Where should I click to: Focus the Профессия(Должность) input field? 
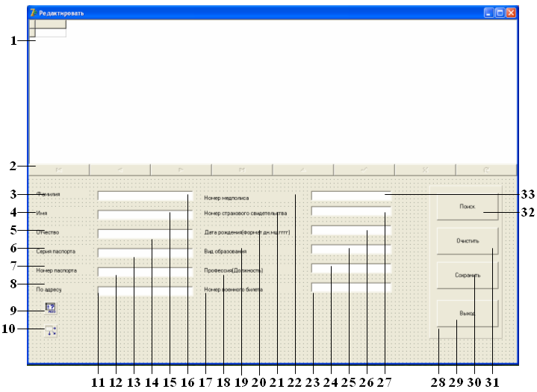click(x=351, y=268)
